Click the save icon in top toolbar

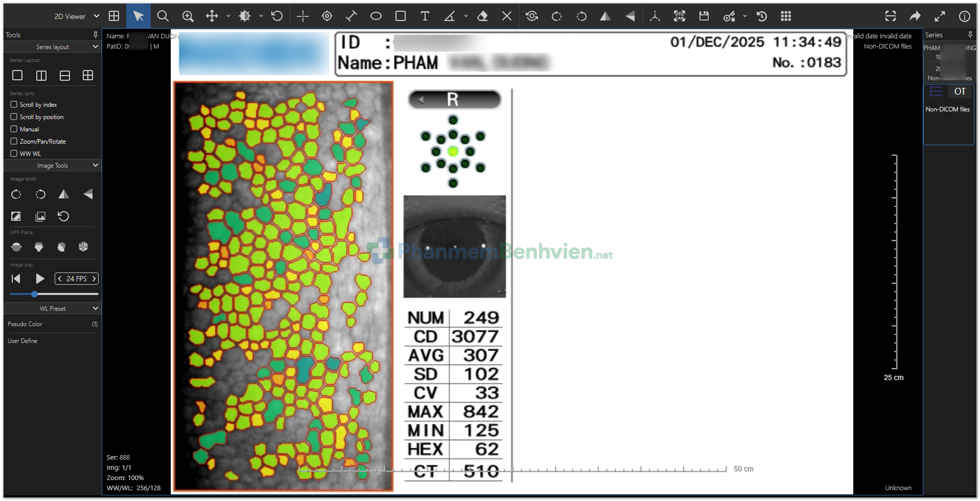click(x=704, y=16)
